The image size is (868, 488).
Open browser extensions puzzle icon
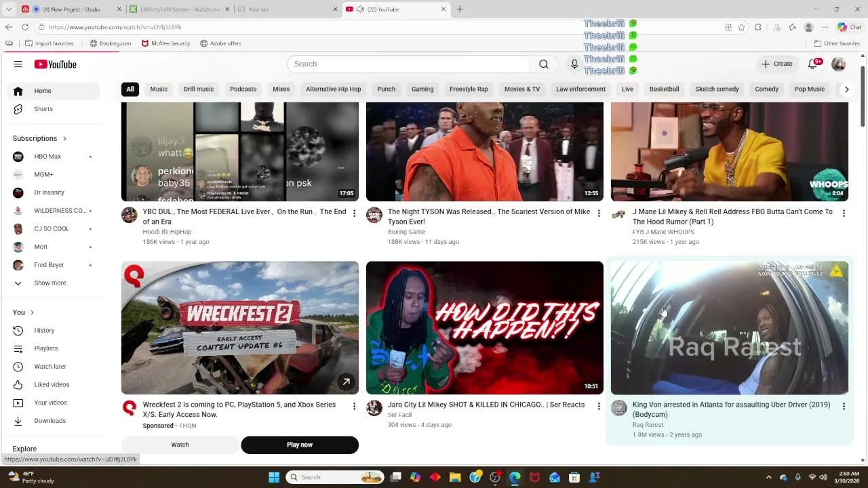pyautogui.click(x=758, y=27)
